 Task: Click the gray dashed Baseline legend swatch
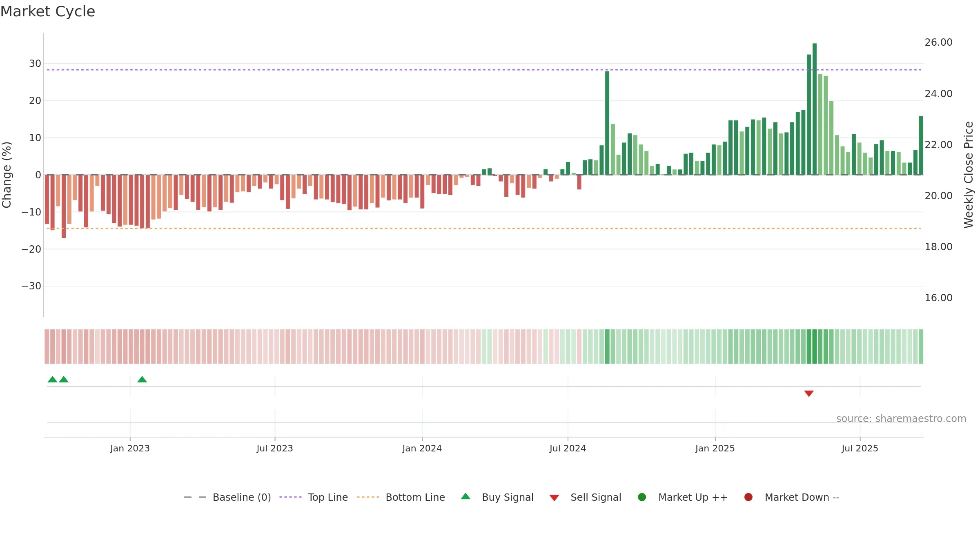coord(195,497)
